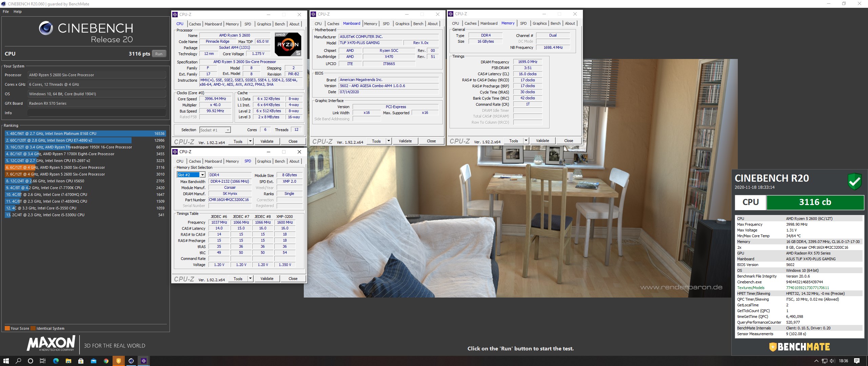Switch to BenchMate shield icon on the taskbar
Viewport: 868px width, 366px height.
119,361
